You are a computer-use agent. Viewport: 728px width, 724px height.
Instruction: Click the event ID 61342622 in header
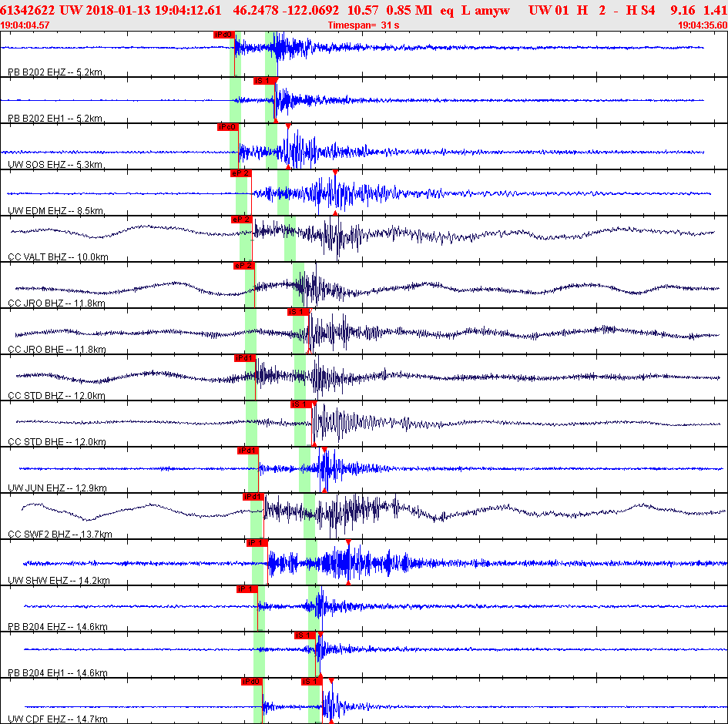click(28, 10)
